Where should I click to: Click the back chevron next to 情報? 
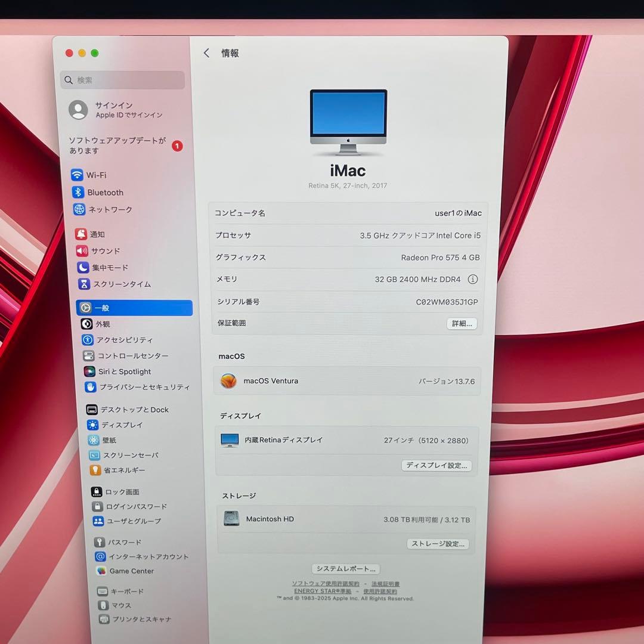point(206,53)
